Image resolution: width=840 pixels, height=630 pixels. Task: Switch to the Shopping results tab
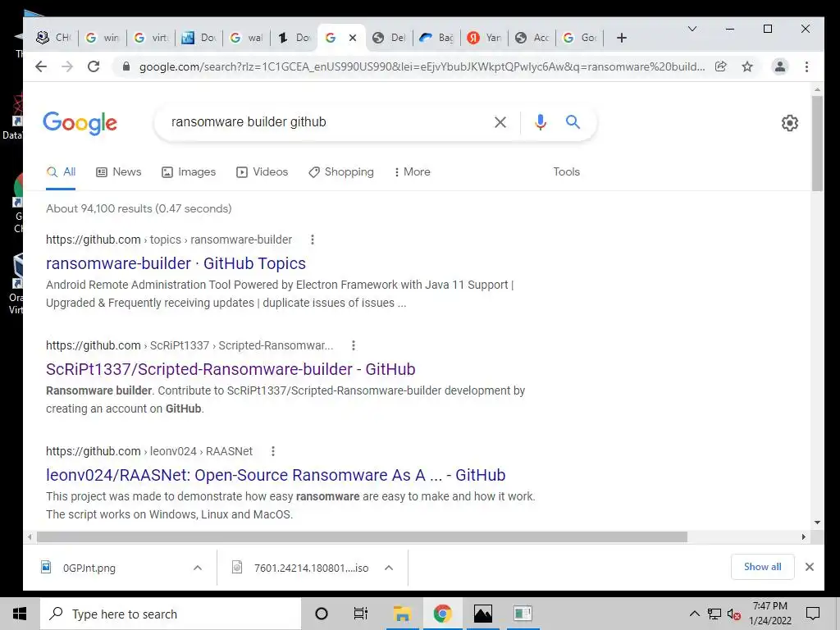(x=340, y=172)
